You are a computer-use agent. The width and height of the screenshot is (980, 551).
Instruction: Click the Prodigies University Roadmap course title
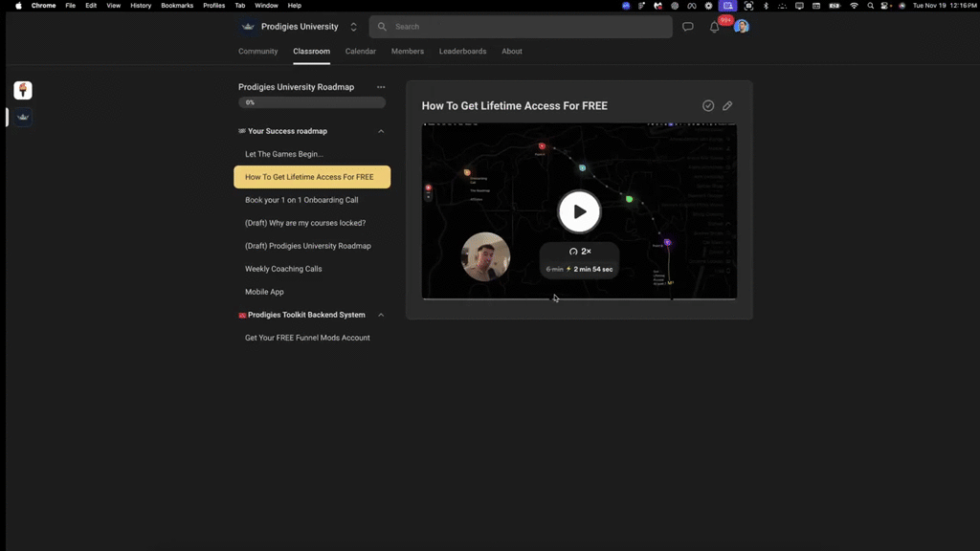pos(296,87)
